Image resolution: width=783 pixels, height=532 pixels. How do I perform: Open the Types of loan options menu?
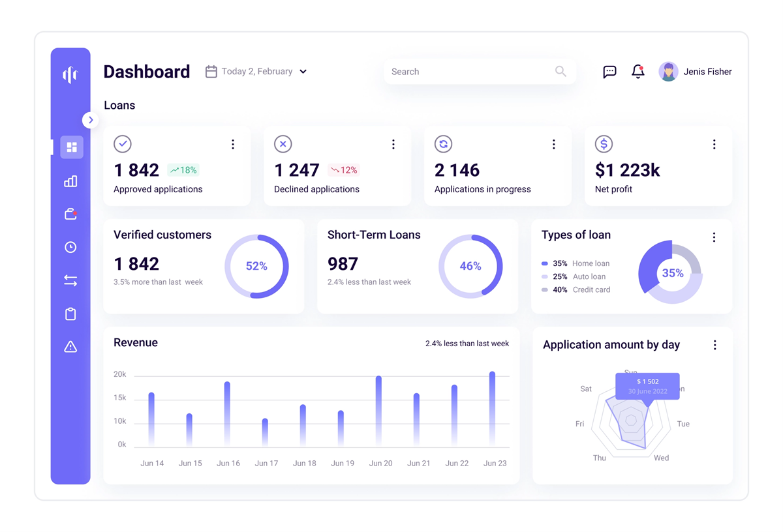[714, 237]
